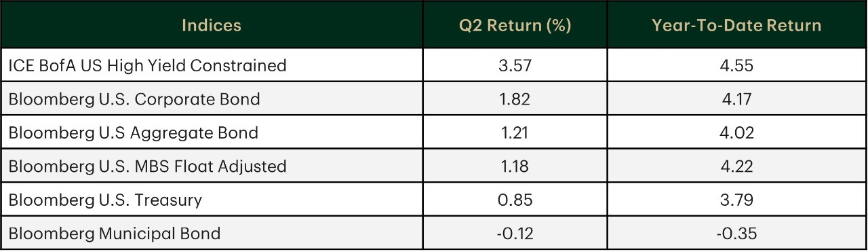This screenshot has height=252, width=868.
Task: Select the Bloomberg U.S. Treasury label
Action: (105, 200)
